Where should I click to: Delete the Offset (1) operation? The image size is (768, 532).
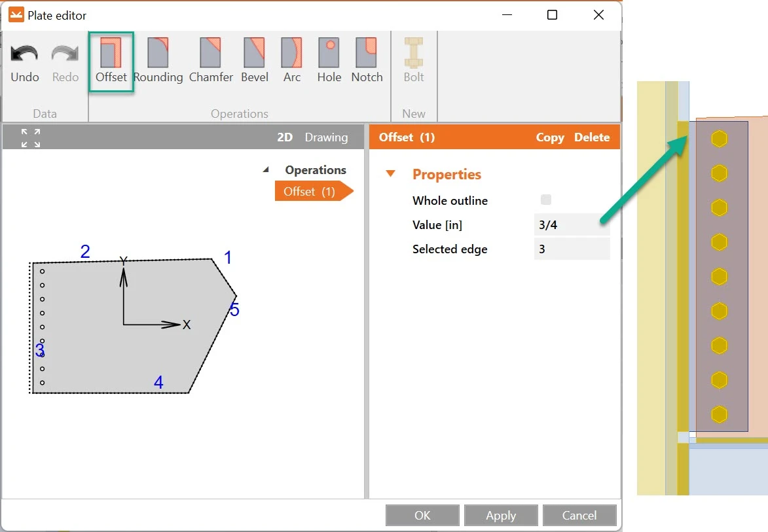(x=592, y=137)
